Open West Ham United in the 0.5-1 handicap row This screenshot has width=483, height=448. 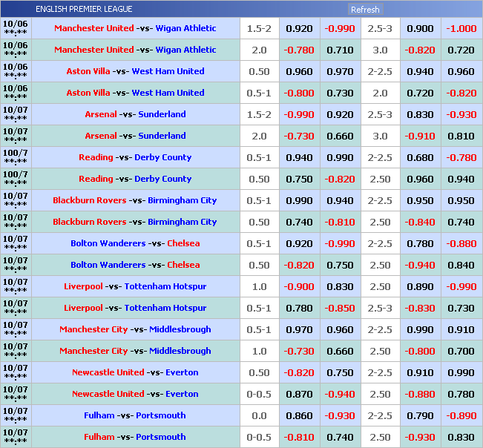click(168, 93)
